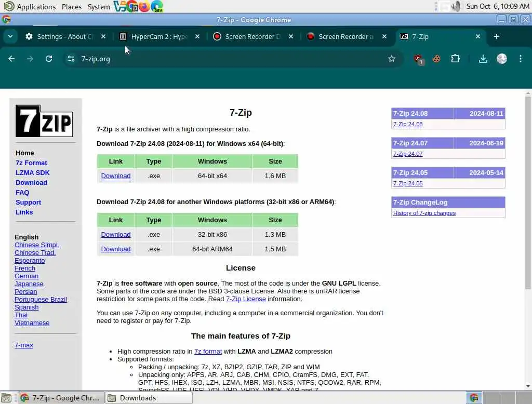The height and width of the screenshot is (404, 532).
Task: Close the HyperCam 2 tab
Action: (197, 36)
